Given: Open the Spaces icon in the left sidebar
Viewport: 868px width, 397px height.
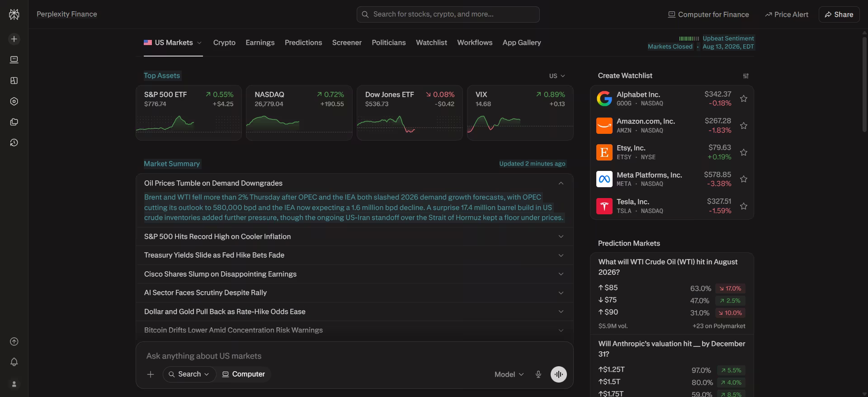Looking at the screenshot, I should (x=14, y=80).
